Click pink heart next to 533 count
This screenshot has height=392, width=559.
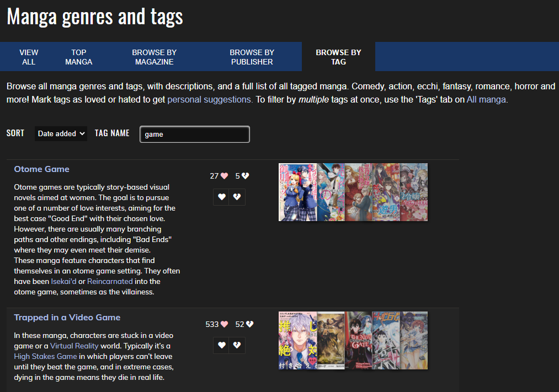point(224,324)
